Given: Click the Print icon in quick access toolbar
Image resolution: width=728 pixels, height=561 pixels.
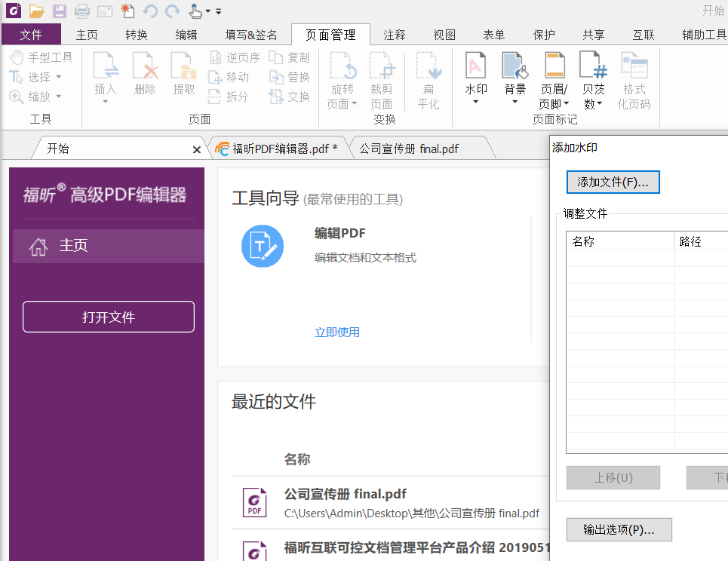Looking at the screenshot, I should click(82, 11).
